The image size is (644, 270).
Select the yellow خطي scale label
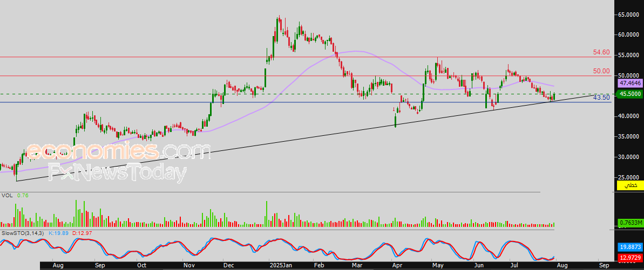pos(629,185)
